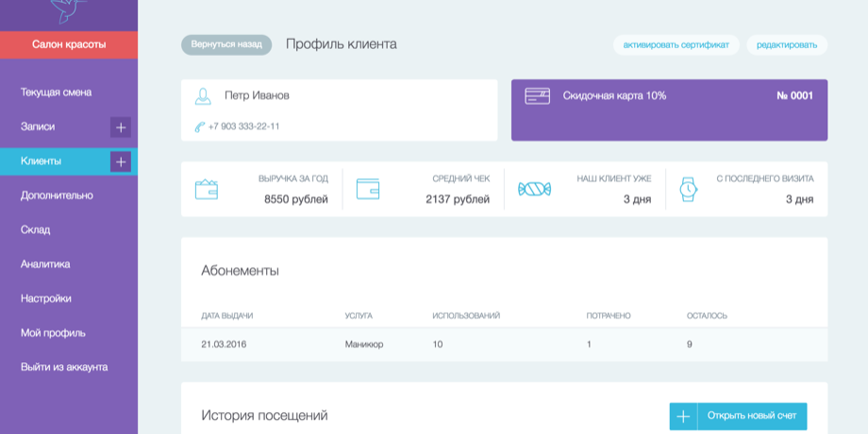Click the Маникюр service cell
Screen dimensions: 868x434
(363, 344)
